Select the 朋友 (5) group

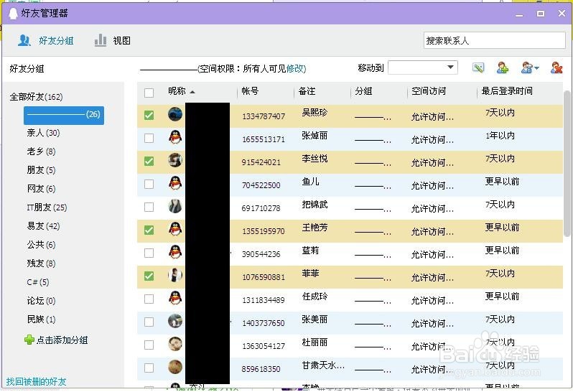point(41,170)
